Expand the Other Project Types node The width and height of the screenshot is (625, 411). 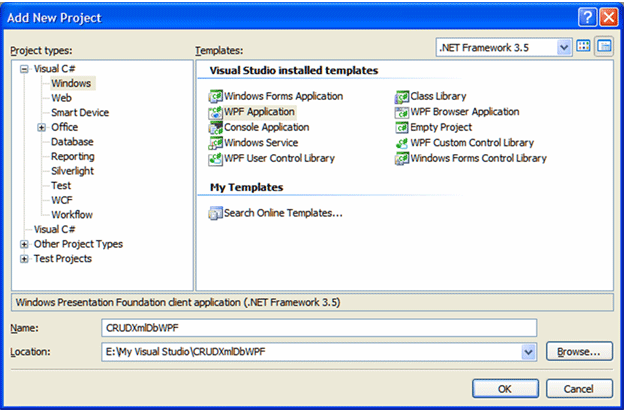pyautogui.click(x=24, y=244)
